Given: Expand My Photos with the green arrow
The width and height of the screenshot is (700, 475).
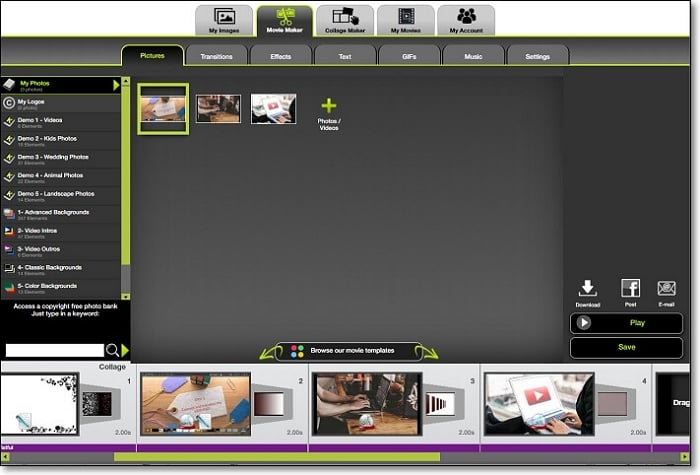Looking at the screenshot, I should [x=116, y=85].
